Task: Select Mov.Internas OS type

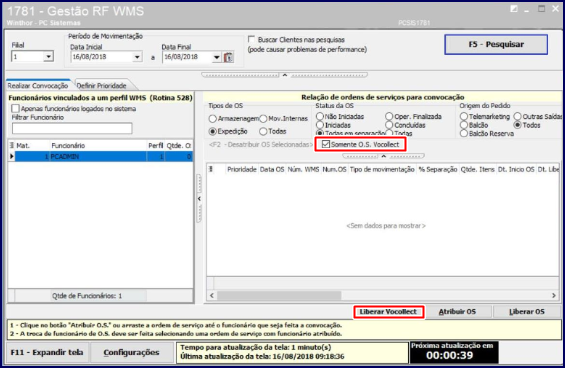Action: pyautogui.click(x=263, y=119)
